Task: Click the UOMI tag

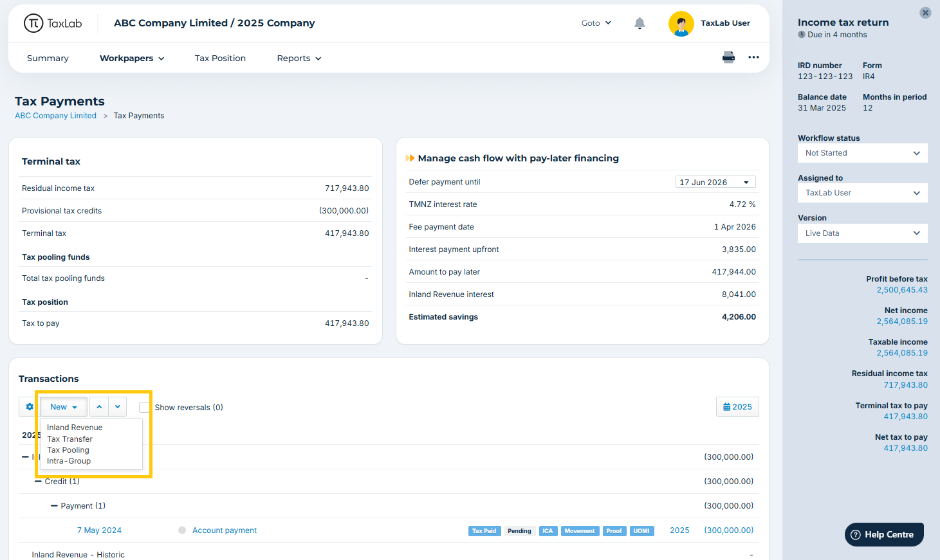Action: tap(641, 531)
